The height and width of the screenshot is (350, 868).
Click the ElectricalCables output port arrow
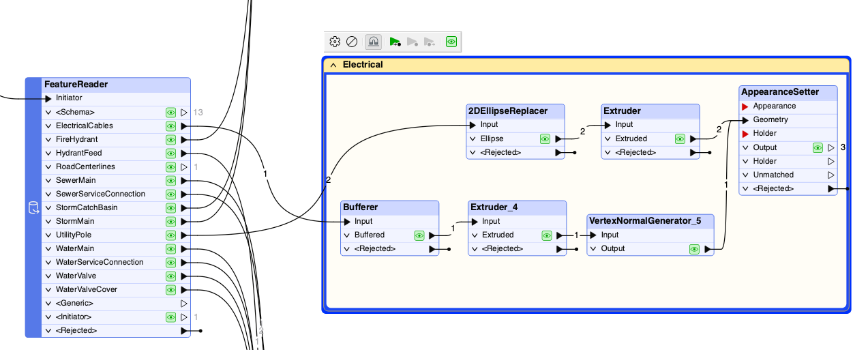pyautogui.click(x=184, y=126)
